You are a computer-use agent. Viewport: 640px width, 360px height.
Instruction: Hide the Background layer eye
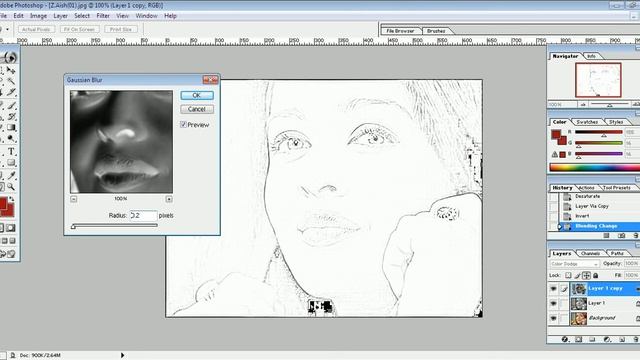553,318
